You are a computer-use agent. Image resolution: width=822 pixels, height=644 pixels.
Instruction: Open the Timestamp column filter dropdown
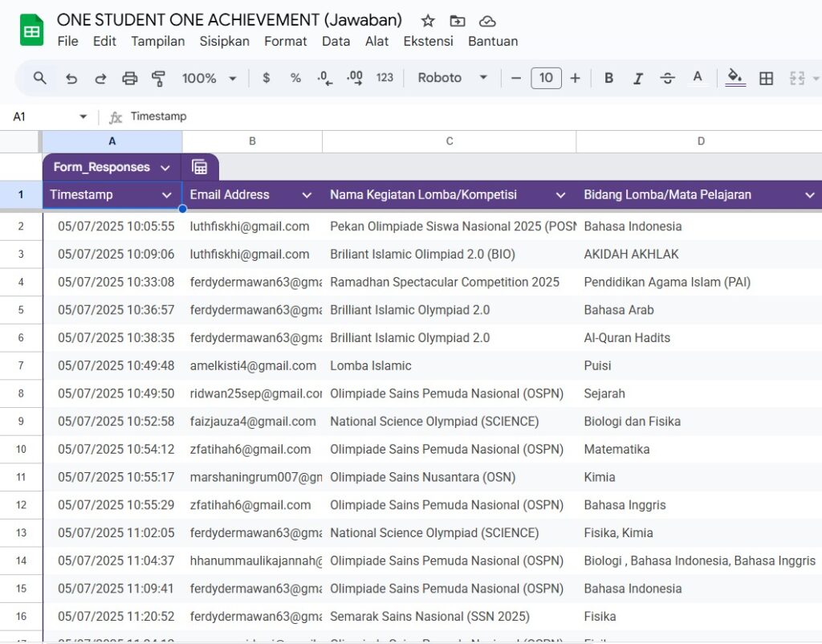point(167,195)
